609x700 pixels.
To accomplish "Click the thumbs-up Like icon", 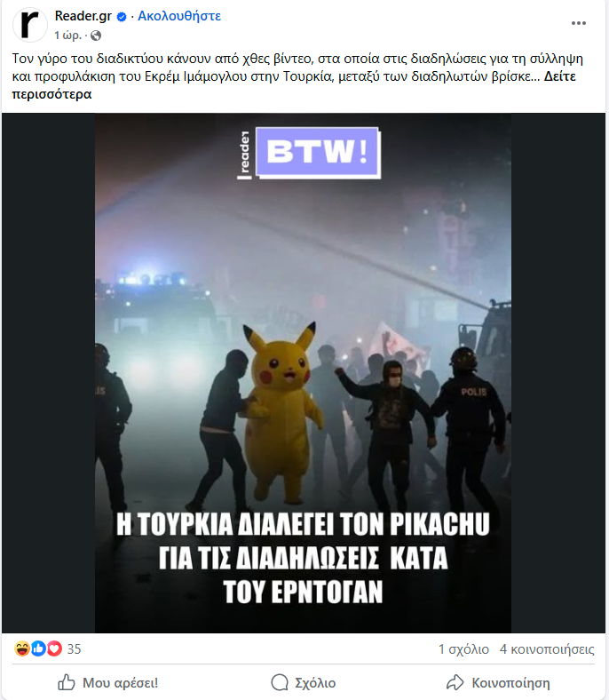I will coord(67,682).
